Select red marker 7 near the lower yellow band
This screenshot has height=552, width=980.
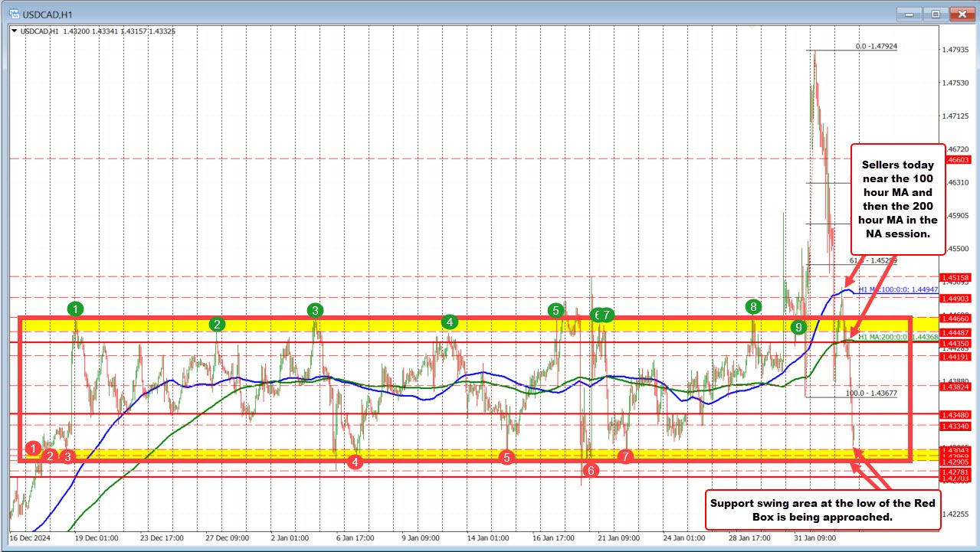[x=625, y=457]
